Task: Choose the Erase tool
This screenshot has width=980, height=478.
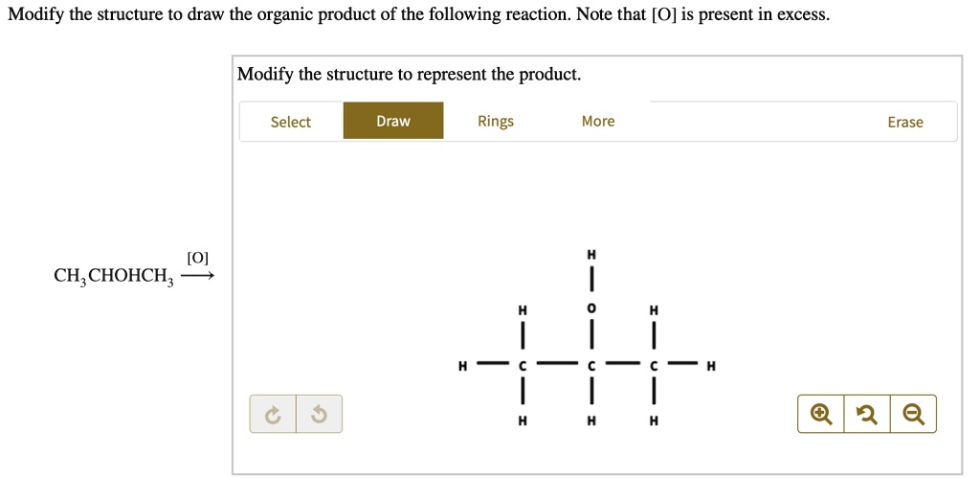Action: click(904, 122)
